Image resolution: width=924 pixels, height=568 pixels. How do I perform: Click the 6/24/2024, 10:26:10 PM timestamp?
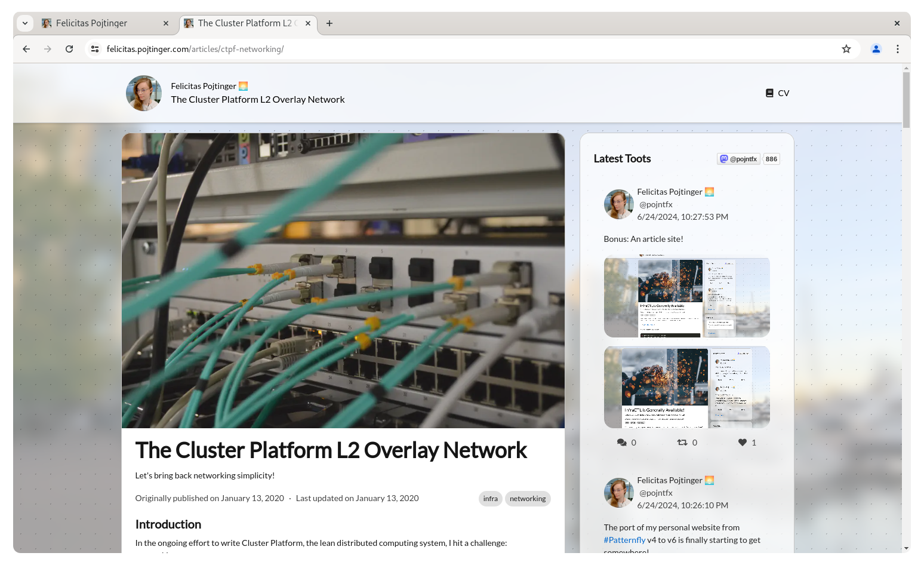[682, 505]
